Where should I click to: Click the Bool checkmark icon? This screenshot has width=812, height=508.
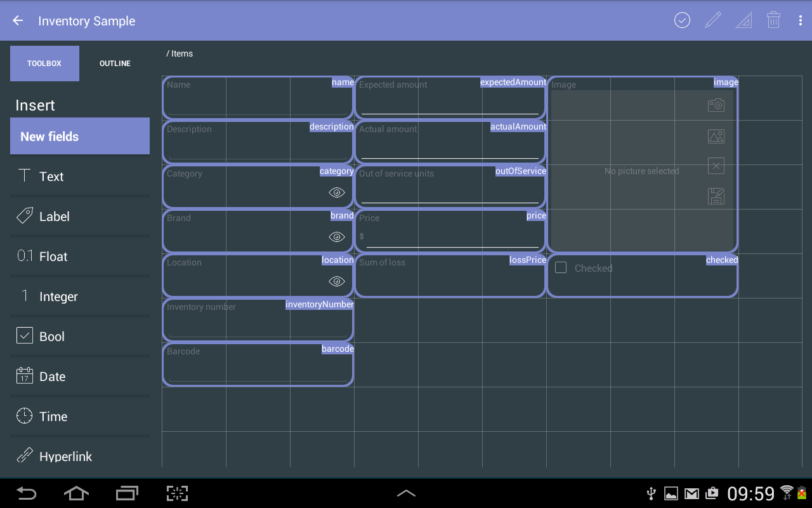[24, 336]
